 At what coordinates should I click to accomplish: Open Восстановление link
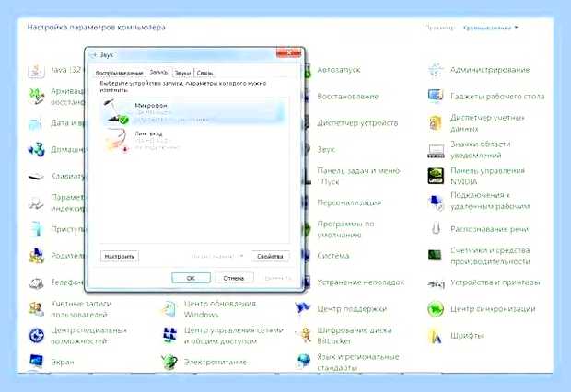click(x=348, y=97)
